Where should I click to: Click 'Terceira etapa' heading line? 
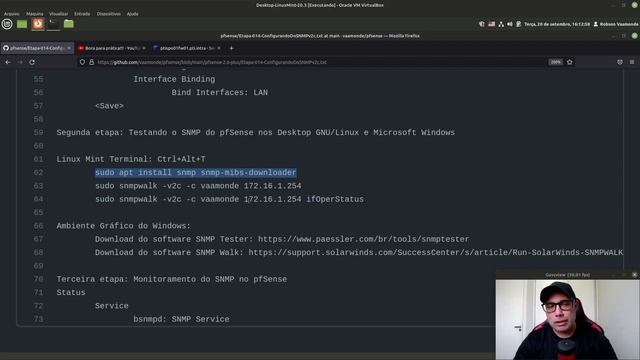[172, 279]
